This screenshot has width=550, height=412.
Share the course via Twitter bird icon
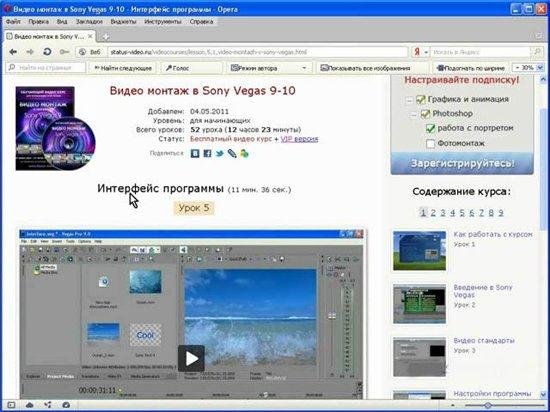pyautogui.click(x=220, y=153)
